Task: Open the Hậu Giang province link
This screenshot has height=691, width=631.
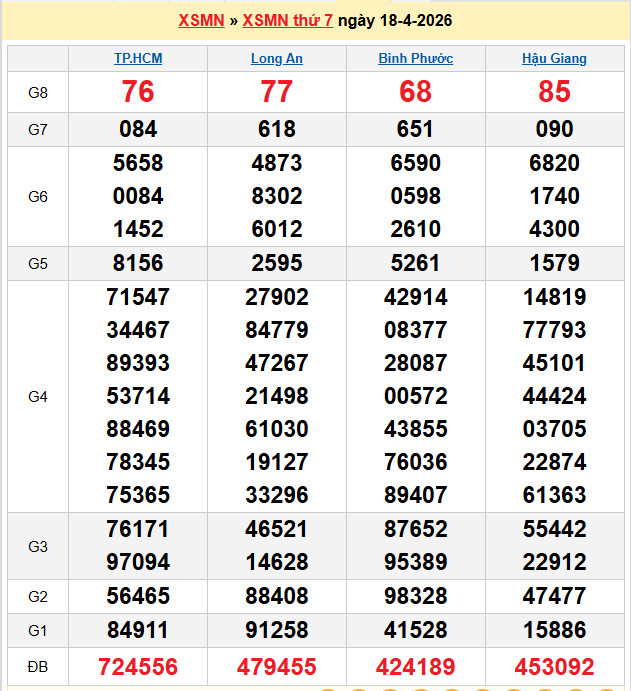Action: coord(554,59)
